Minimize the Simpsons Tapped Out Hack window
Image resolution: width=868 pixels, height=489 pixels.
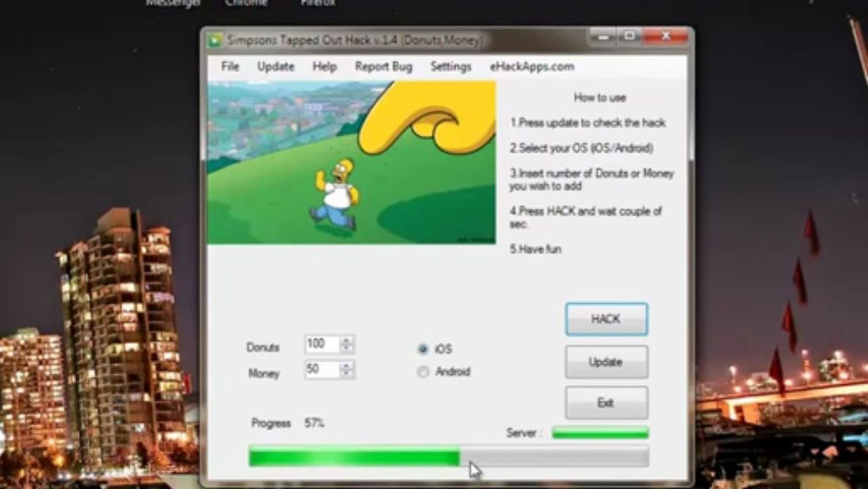[601, 35]
